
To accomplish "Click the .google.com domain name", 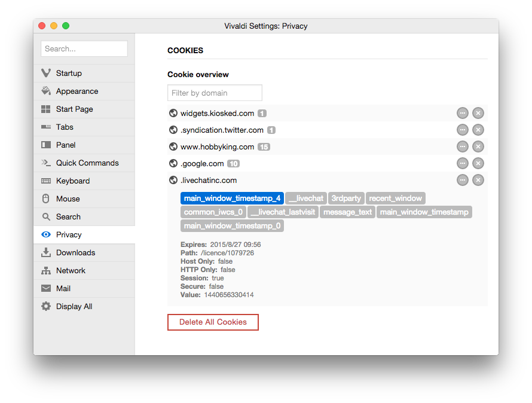I will point(202,164).
